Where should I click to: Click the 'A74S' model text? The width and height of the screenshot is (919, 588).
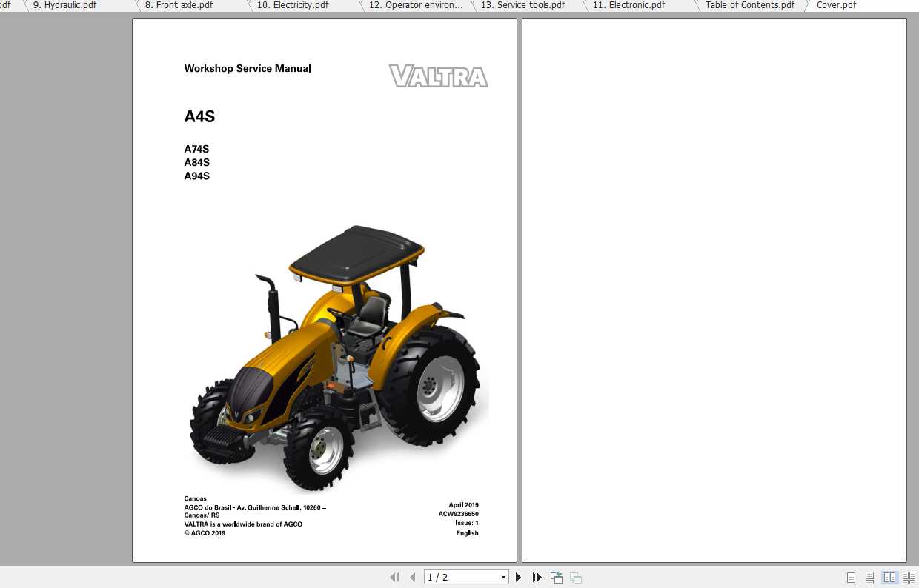[x=196, y=149]
